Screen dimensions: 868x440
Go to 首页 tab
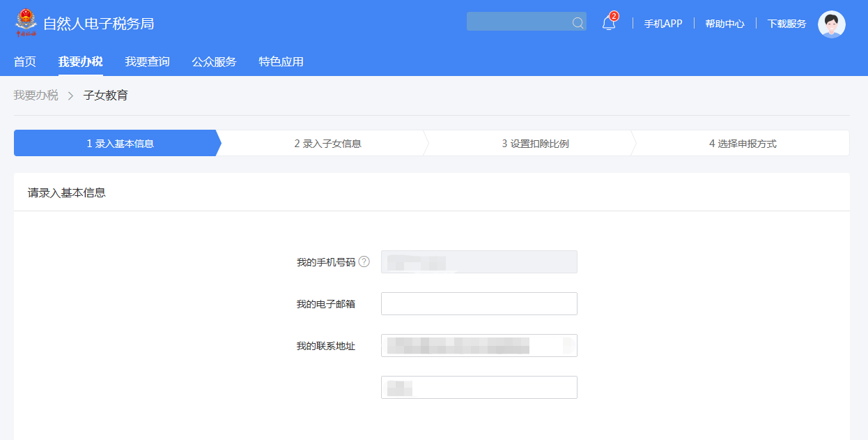25,62
